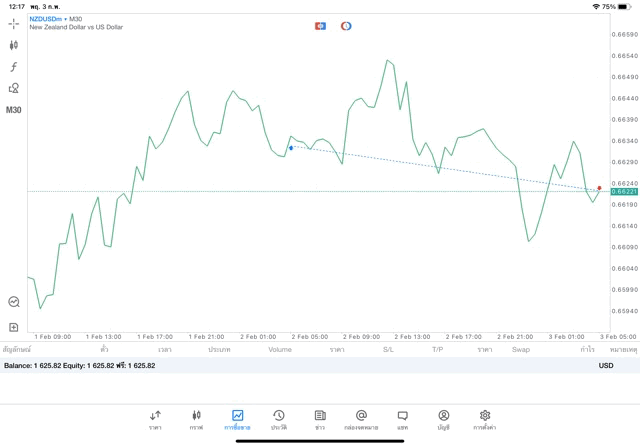Open the กล่องจดหมาย mailbox tab
The width and height of the screenshot is (640, 447).
(361, 419)
